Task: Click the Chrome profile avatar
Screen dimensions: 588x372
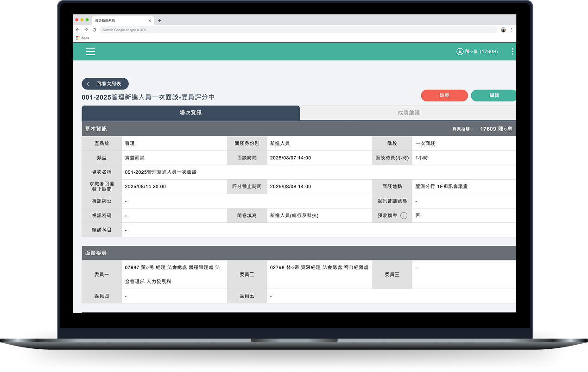Action: tap(503, 30)
